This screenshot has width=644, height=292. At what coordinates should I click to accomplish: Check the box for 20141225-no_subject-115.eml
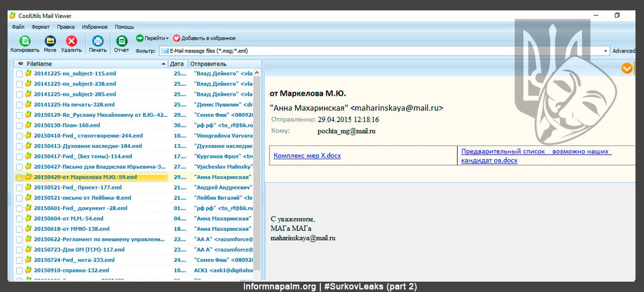click(x=19, y=73)
